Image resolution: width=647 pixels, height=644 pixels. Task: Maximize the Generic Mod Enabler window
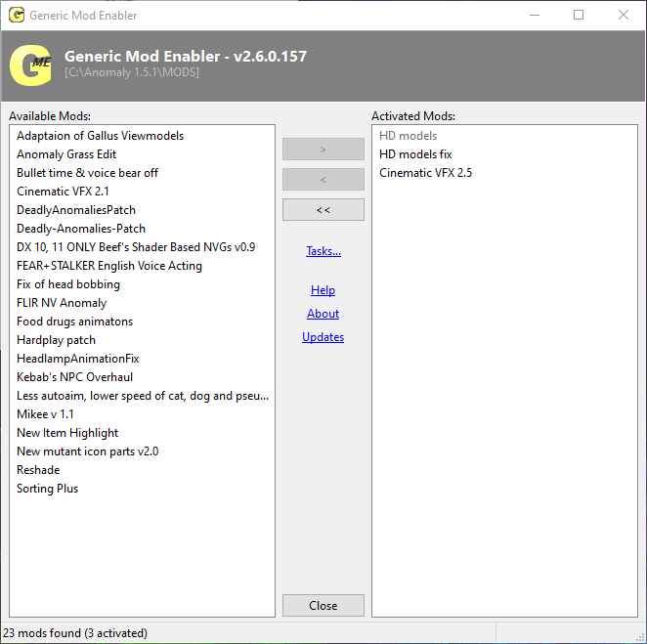[579, 16]
